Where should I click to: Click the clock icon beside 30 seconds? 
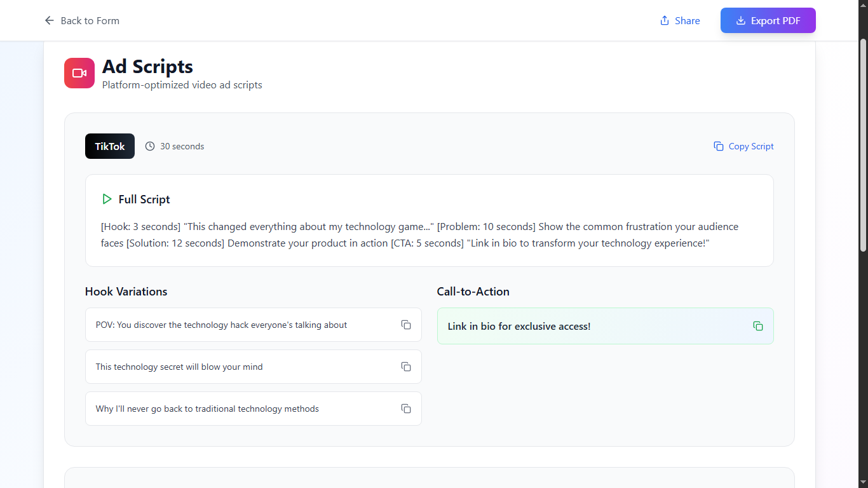click(x=150, y=146)
